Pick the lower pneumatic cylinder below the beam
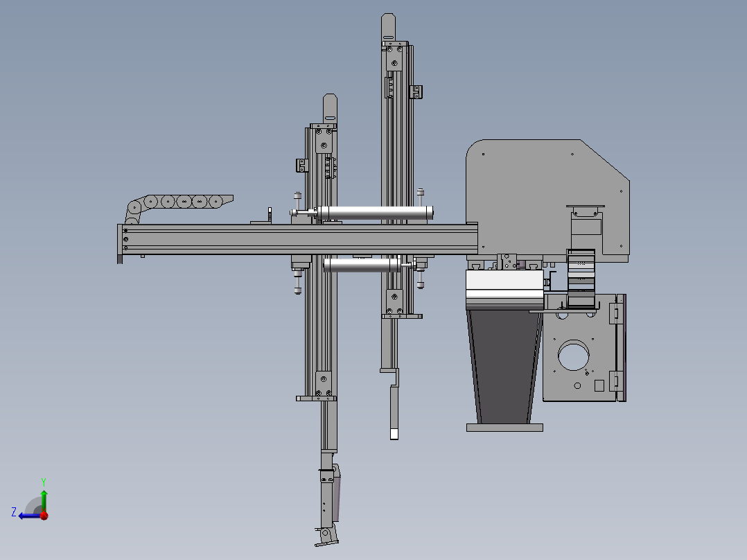The width and height of the screenshot is (747, 560). tap(362, 265)
